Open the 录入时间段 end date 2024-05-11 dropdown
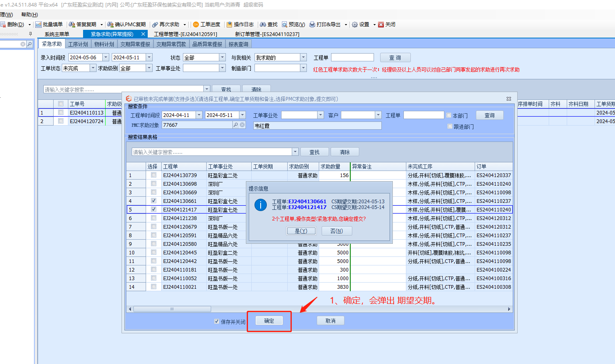Image resolution: width=615 pixels, height=364 pixels. pos(149,57)
